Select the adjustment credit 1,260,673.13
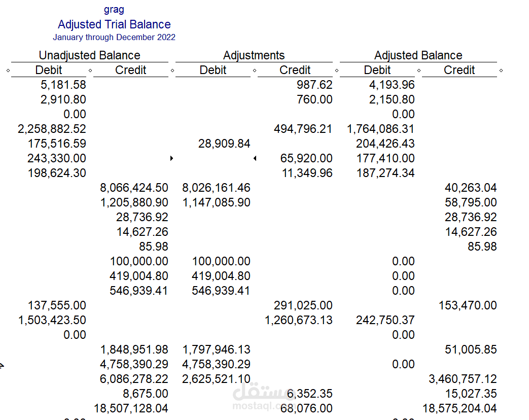 [299, 320]
